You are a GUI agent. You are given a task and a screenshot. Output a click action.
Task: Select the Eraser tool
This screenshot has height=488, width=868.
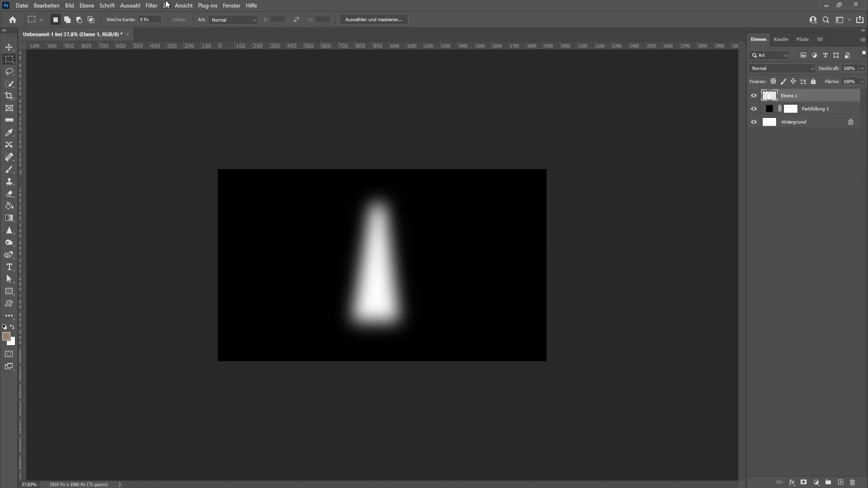click(x=9, y=194)
